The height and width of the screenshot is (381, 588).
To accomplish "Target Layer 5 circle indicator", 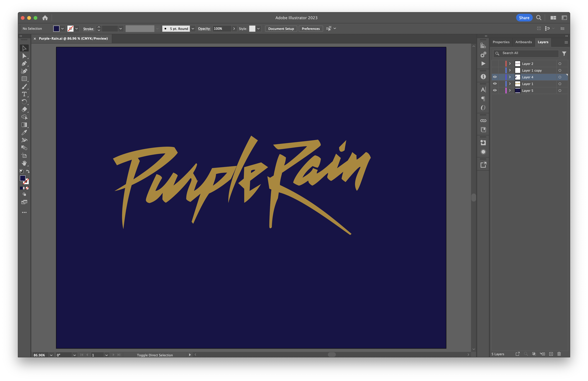I will tap(560, 91).
